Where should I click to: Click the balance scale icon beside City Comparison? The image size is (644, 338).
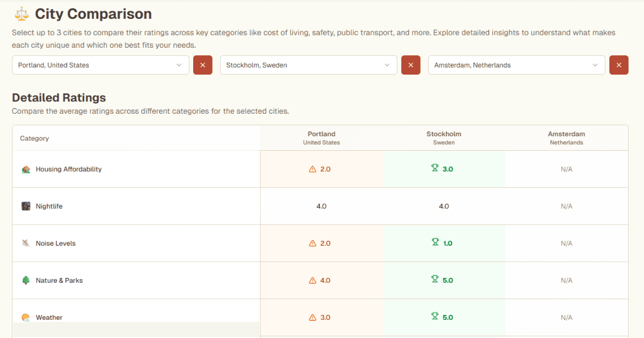(x=21, y=14)
